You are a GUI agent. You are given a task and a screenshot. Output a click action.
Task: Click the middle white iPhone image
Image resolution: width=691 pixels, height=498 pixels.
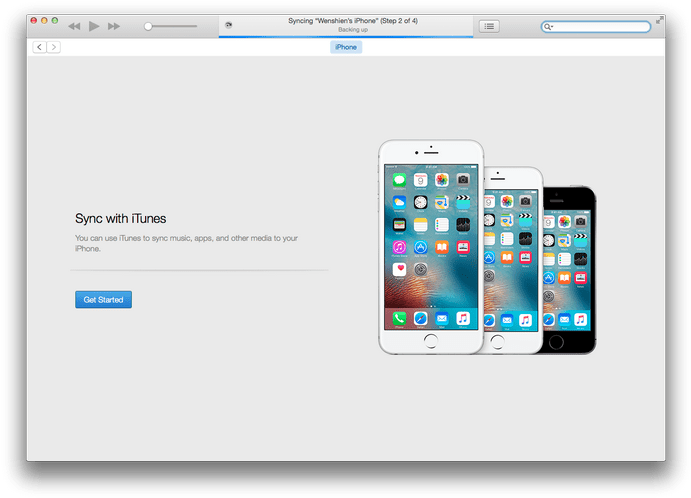tap(514, 260)
